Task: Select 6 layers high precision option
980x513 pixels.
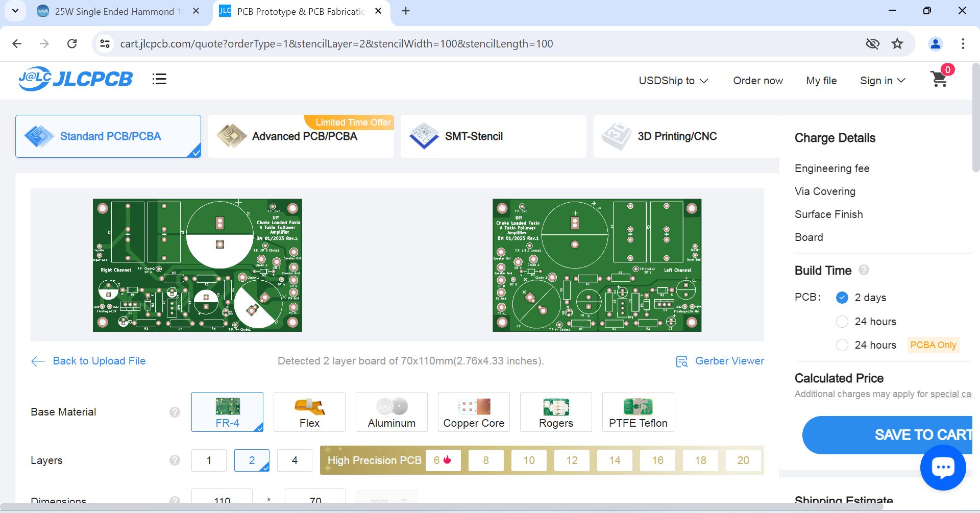Action: pos(443,460)
